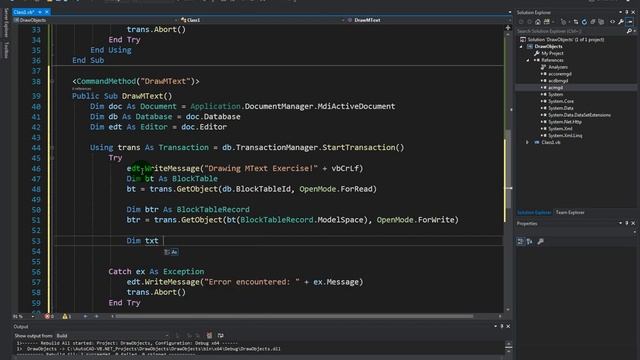The image size is (640, 360).
Task: Click the Refresh icon in Solution Explorer toolbar
Action: point(584,22)
